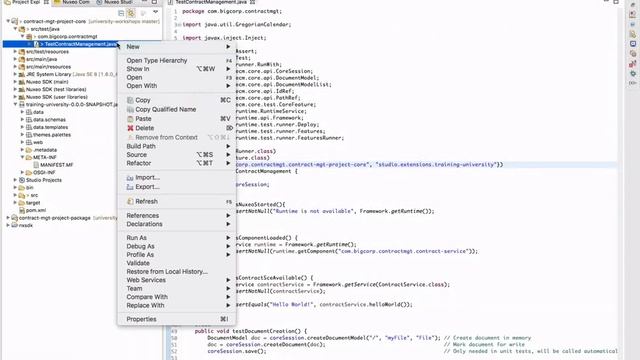This screenshot has height=360, width=640.
Task: Open the Build Path submenu
Action: (x=177, y=146)
